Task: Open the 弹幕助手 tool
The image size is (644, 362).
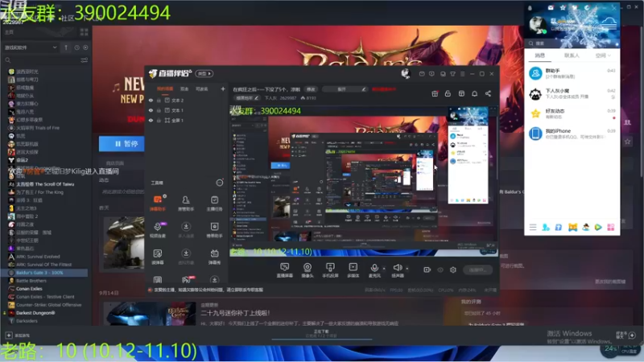Action: [158, 203]
